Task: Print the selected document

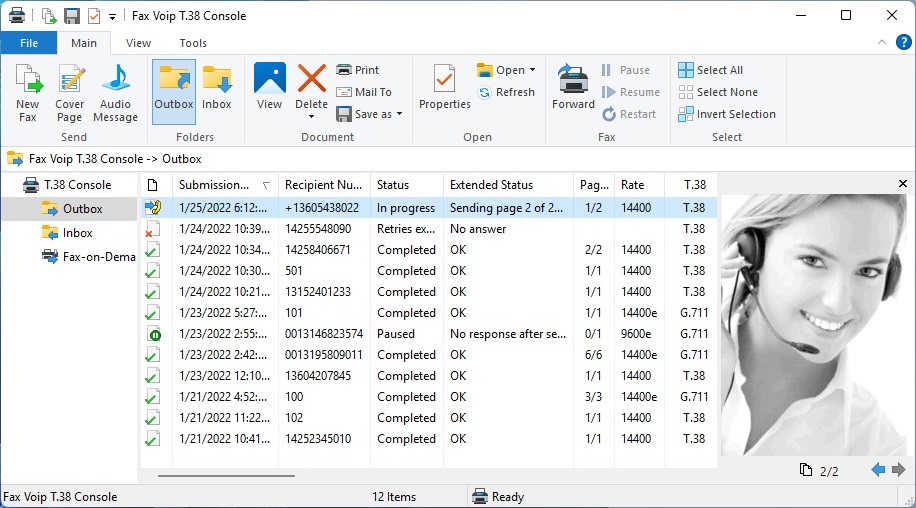Action: 358,70
